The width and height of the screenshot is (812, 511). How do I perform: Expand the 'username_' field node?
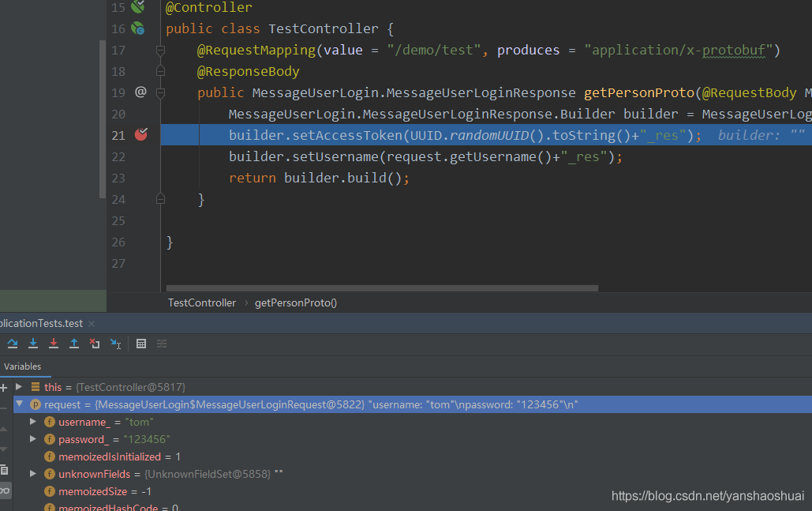pyautogui.click(x=33, y=422)
